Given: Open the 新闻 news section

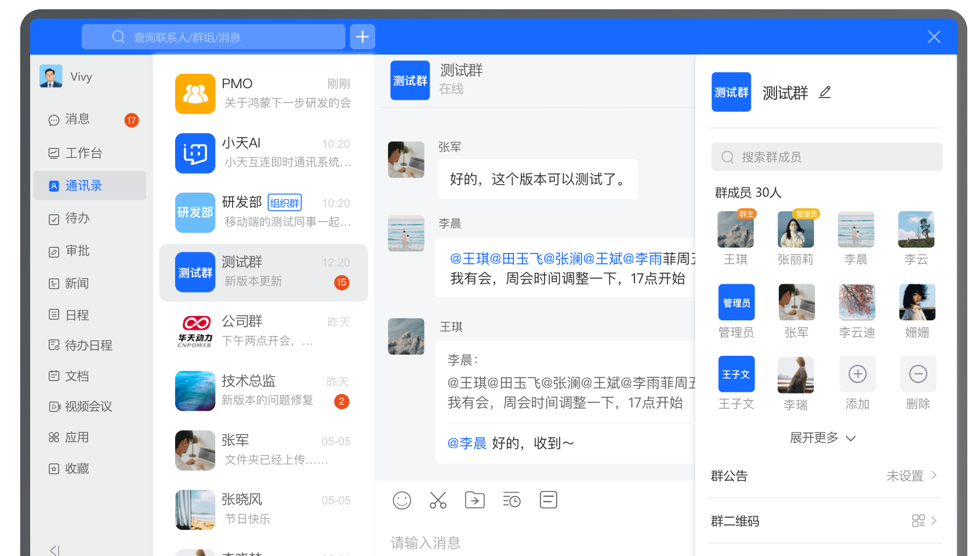Looking at the screenshot, I should 90,283.
